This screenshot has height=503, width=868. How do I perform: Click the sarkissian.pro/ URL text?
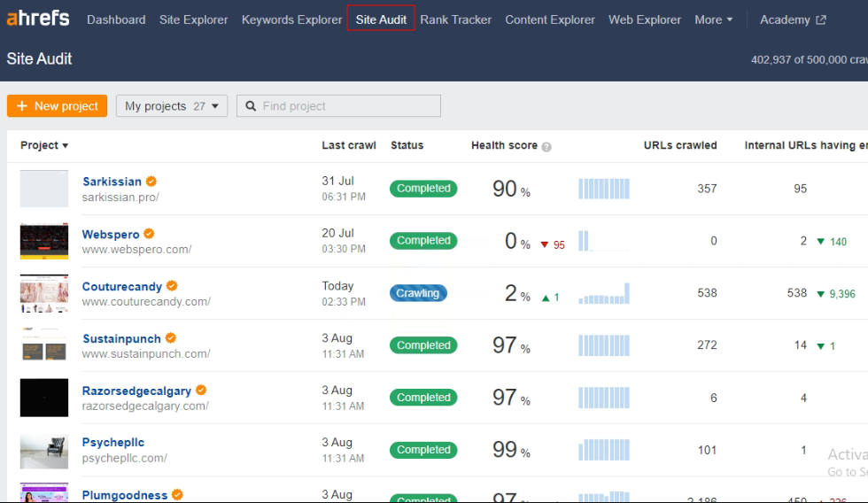coord(120,197)
